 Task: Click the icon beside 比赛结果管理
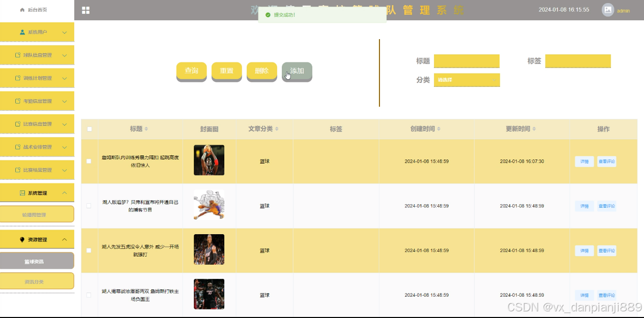point(18,170)
